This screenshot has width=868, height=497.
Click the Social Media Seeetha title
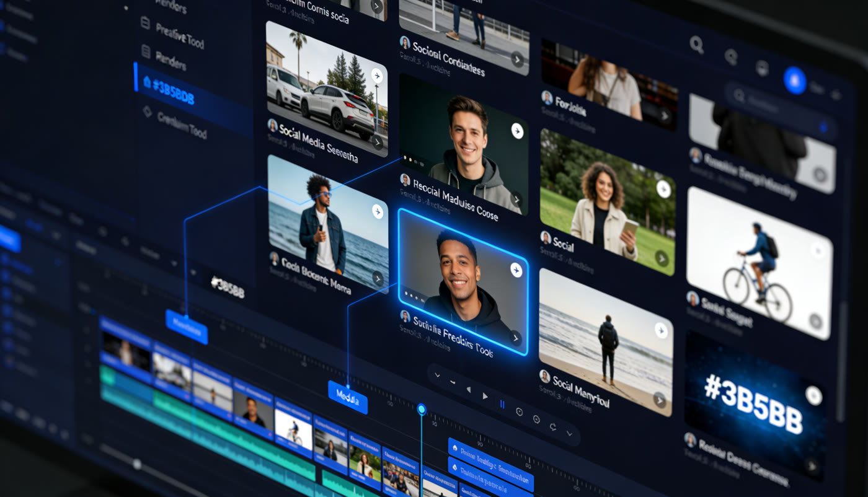319,143
